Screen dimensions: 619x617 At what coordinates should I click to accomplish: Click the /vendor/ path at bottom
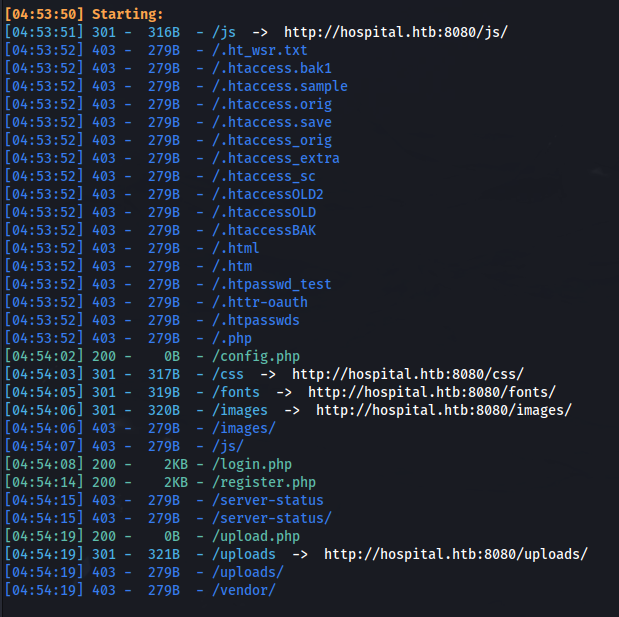coord(244,591)
